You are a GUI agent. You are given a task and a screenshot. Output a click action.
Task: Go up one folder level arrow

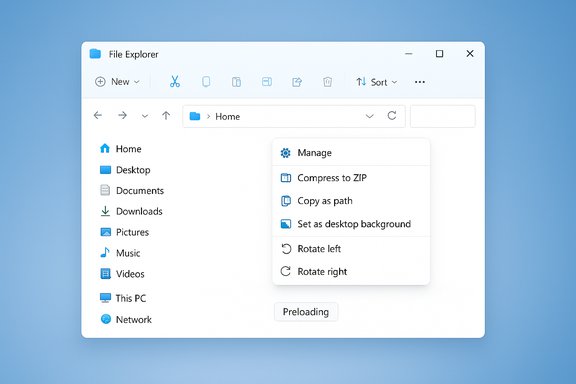click(166, 115)
